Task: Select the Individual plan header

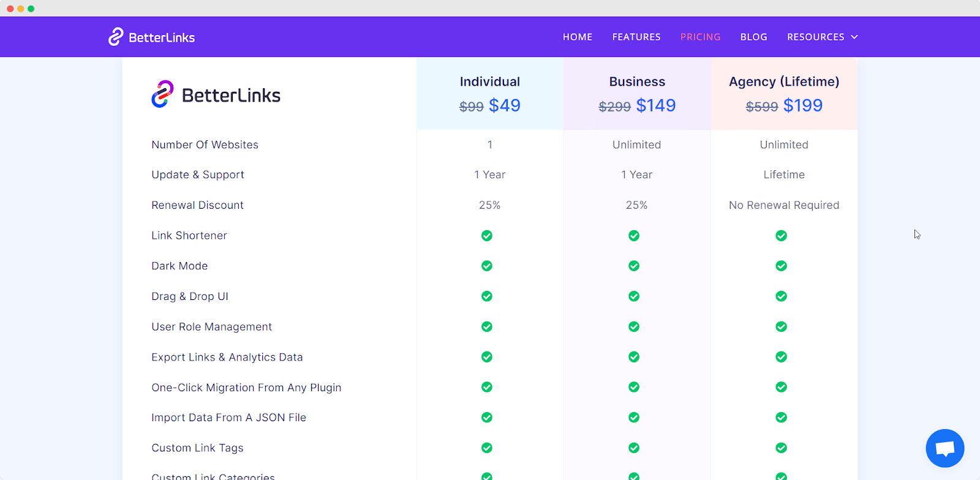Action: pyautogui.click(x=490, y=82)
